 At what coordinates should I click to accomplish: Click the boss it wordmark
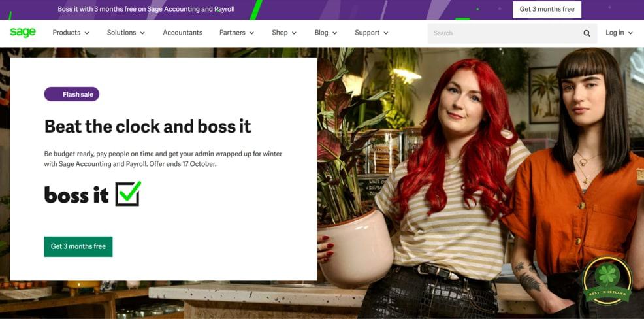click(x=76, y=194)
